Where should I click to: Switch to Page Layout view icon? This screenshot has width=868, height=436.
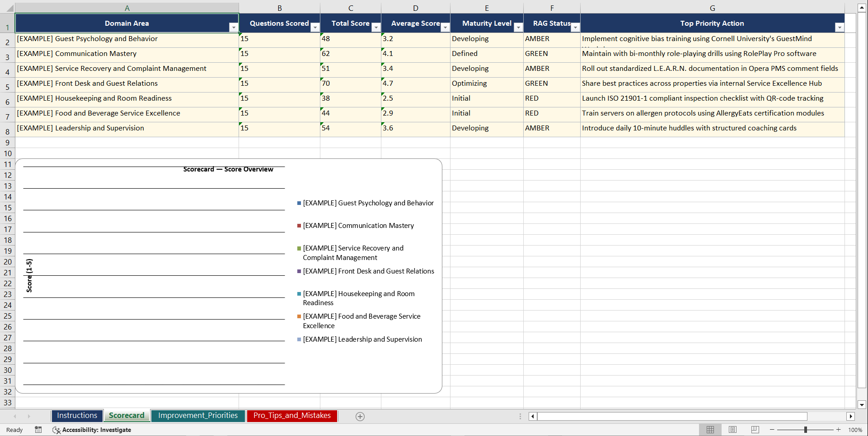pyautogui.click(x=732, y=430)
